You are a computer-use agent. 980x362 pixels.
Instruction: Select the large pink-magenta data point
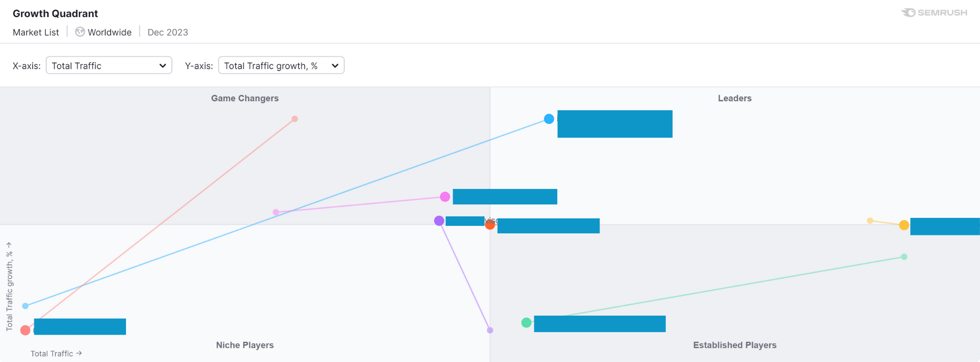click(445, 197)
